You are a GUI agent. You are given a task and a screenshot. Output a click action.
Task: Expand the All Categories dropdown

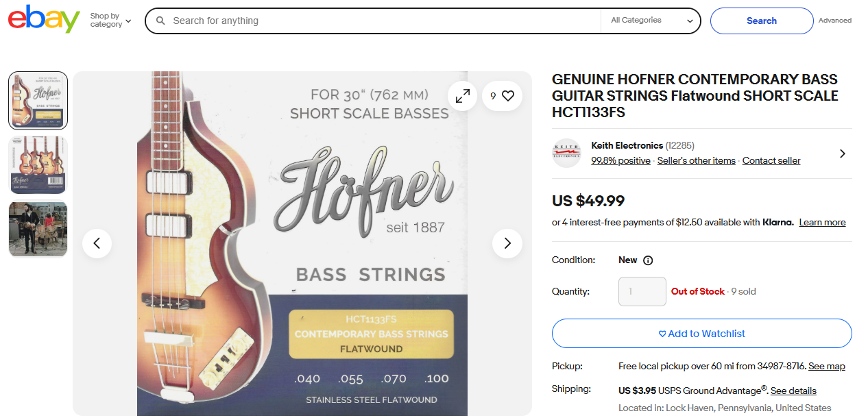[x=651, y=21]
